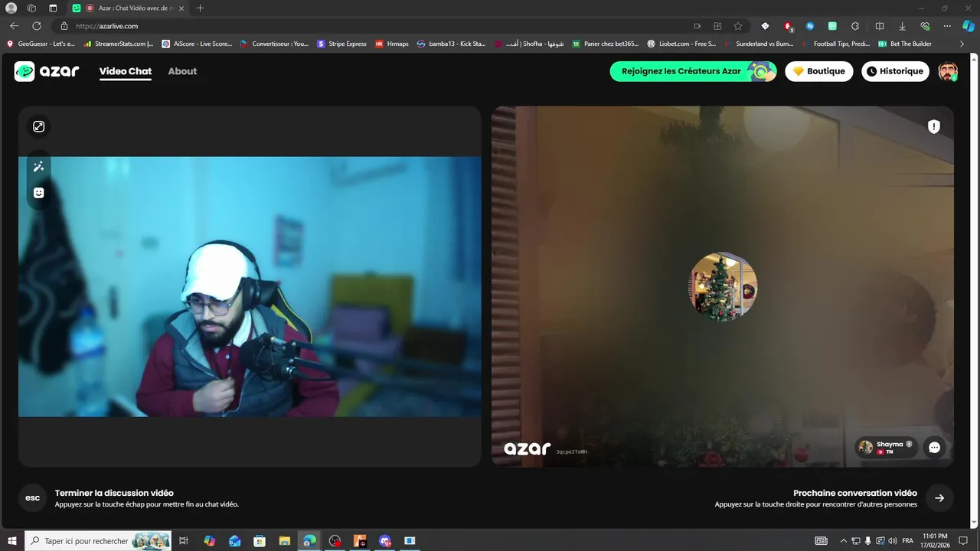
Task: Open Shofha bookmark
Action: pos(529,44)
